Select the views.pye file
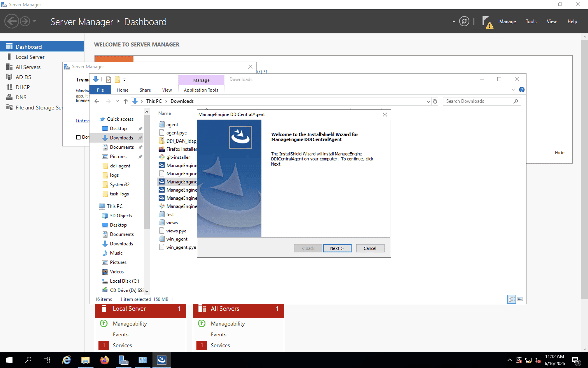 click(x=176, y=231)
